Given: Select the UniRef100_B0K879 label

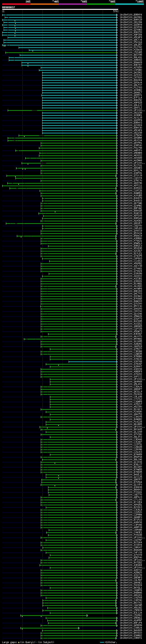Looking at the screenshot, I should point(131,198).
